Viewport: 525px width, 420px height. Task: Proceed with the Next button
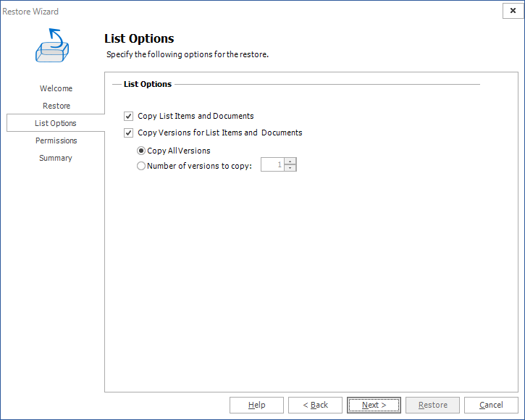coord(374,405)
